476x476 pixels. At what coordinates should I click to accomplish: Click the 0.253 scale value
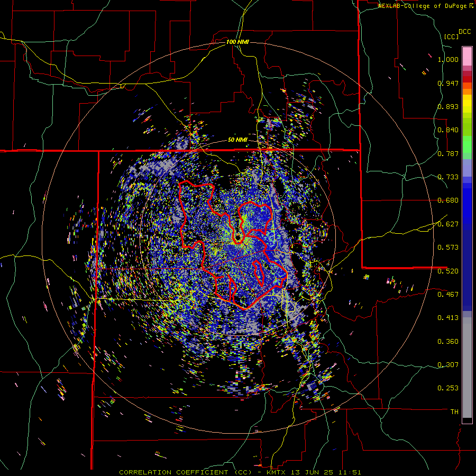(448, 388)
